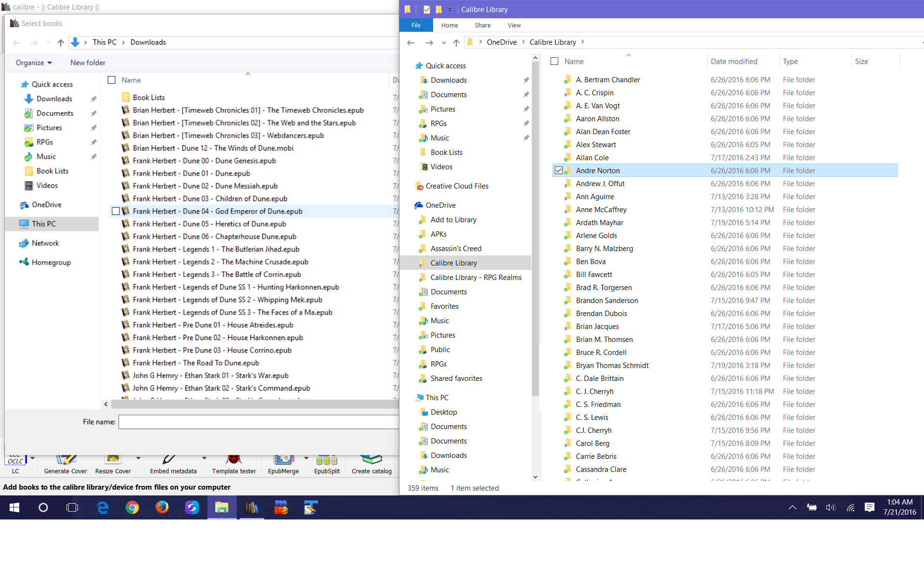Click the Template tester ladybug icon

click(234, 460)
